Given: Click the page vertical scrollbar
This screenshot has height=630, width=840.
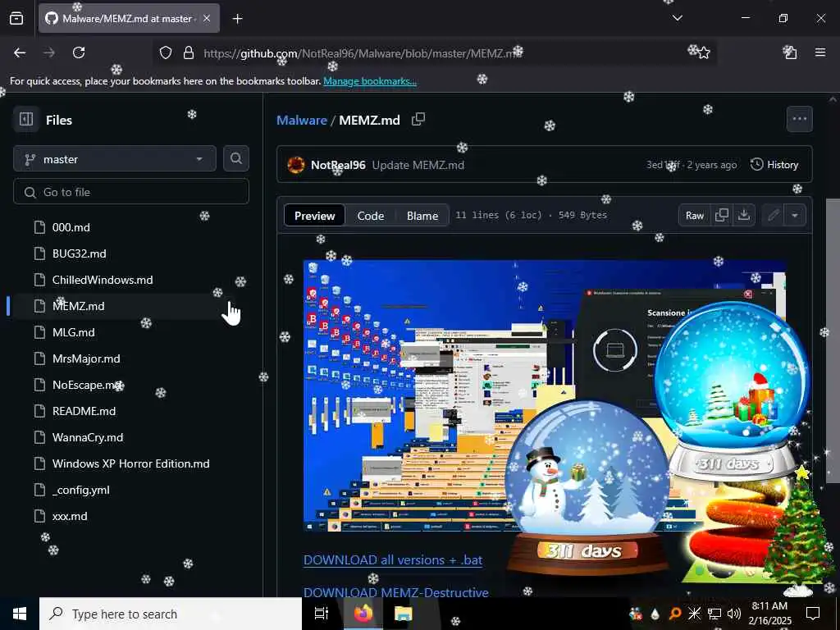Looking at the screenshot, I should click(833, 343).
